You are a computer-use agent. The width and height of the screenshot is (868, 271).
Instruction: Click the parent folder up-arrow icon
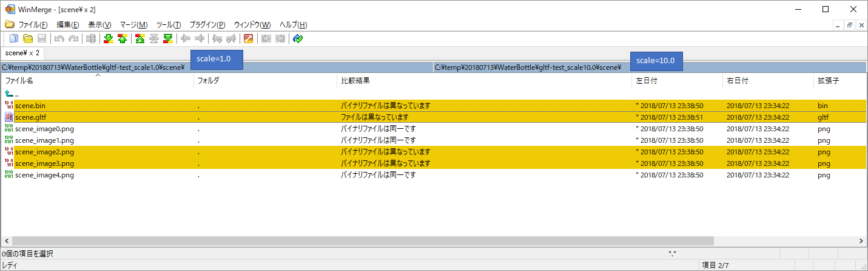click(9, 94)
